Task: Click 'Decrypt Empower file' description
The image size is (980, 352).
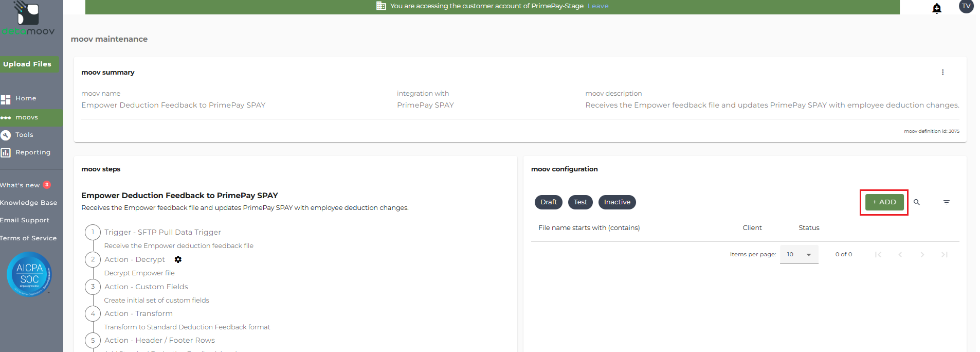Action: [139, 273]
